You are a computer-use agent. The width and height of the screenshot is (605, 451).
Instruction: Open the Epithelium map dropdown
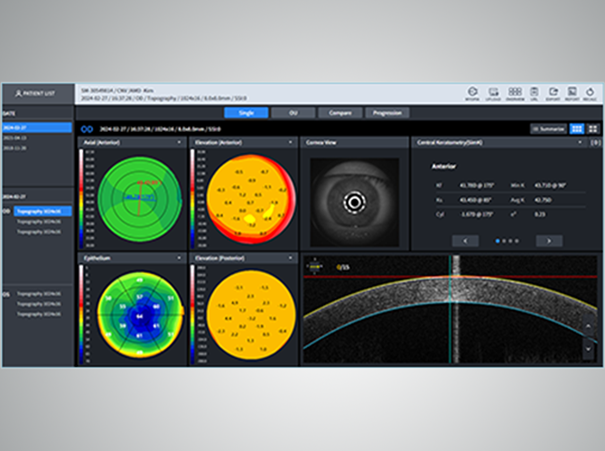coord(179,258)
